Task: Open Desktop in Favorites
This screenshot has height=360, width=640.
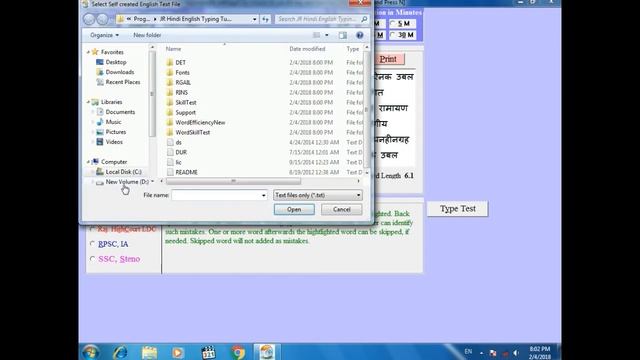Action: (x=116, y=62)
